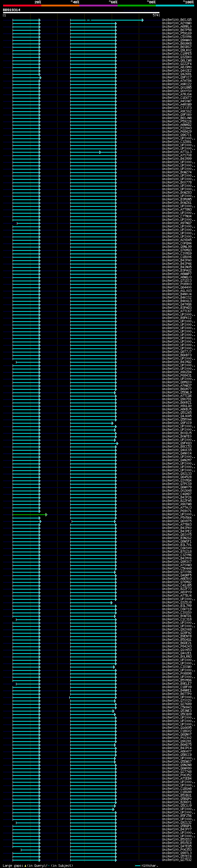Screen dimensions: 197x868
Task: Select subject label UniRef100_Q6V8T5
Action: 177,521
